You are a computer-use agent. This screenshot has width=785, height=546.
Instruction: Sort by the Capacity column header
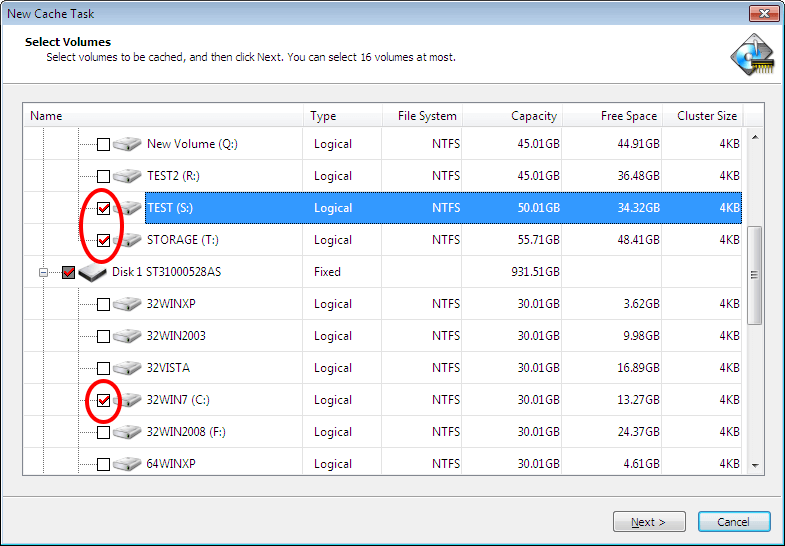click(513, 116)
